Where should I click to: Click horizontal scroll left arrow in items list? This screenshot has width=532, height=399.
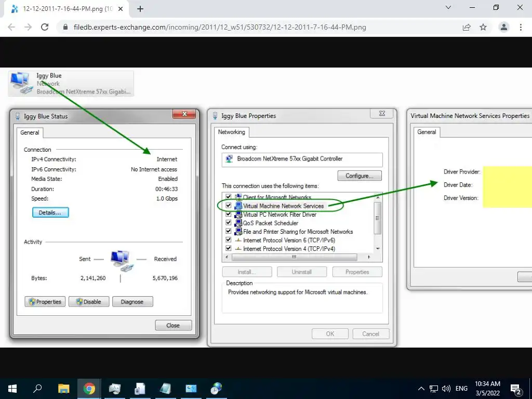click(x=227, y=257)
